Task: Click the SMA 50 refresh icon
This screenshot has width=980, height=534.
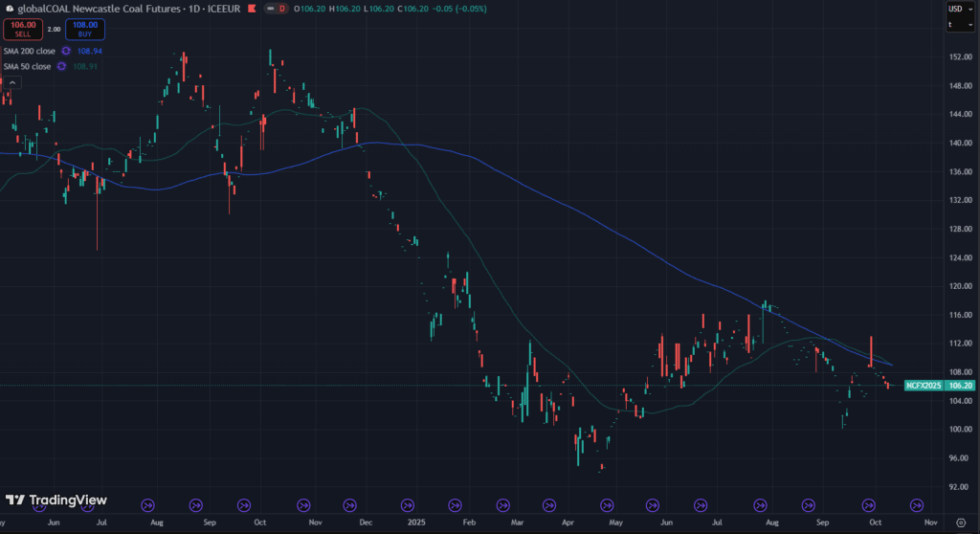Action: (61, 66)
